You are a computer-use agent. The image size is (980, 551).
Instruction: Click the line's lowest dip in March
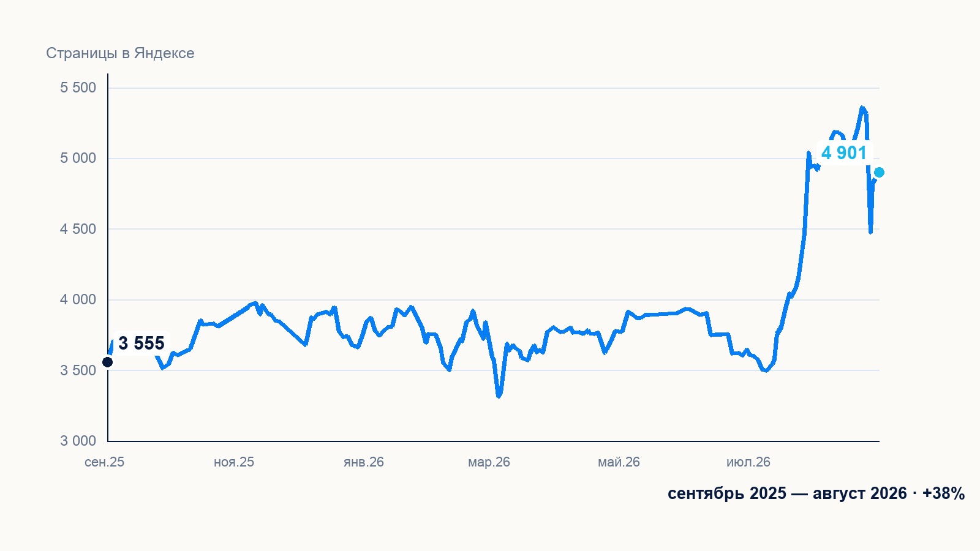499,395
